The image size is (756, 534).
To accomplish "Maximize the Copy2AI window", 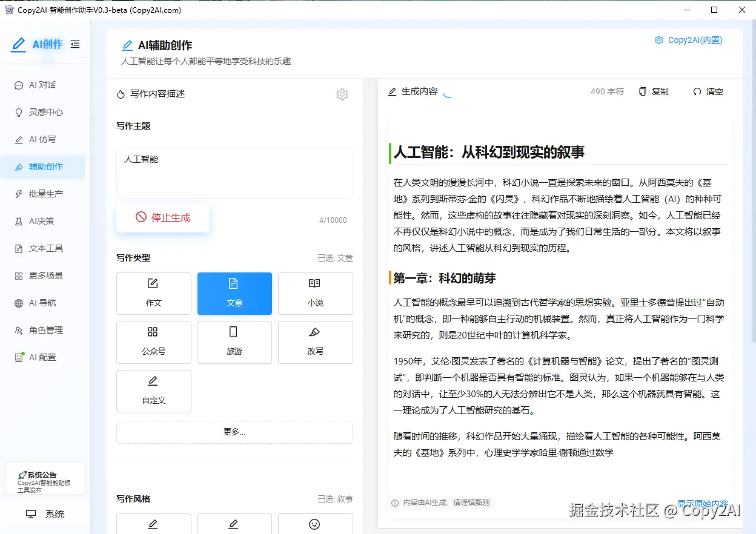I will (x=714, y=10).
